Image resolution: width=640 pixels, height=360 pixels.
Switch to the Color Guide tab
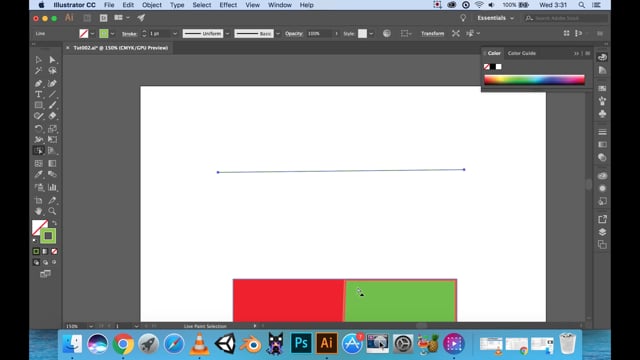[x=522, y=53]
